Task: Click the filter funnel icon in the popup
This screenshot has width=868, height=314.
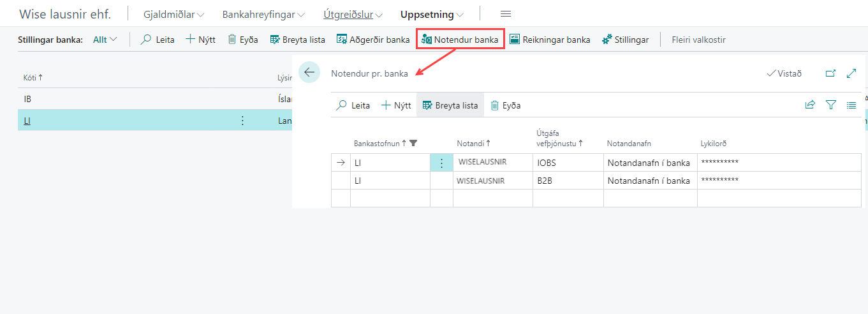Action: (x=830, y=105)
